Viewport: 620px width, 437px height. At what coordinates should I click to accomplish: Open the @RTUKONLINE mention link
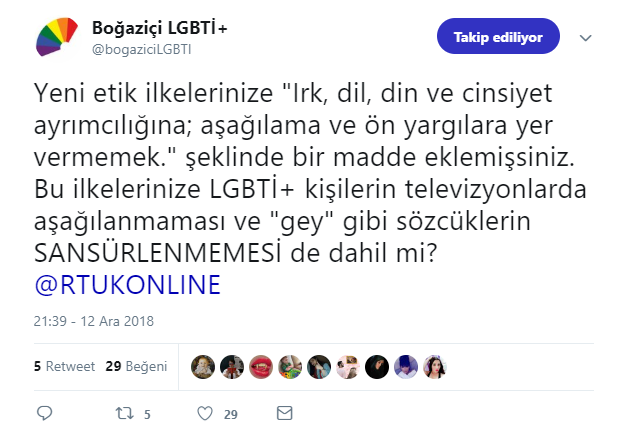[126, 284]
